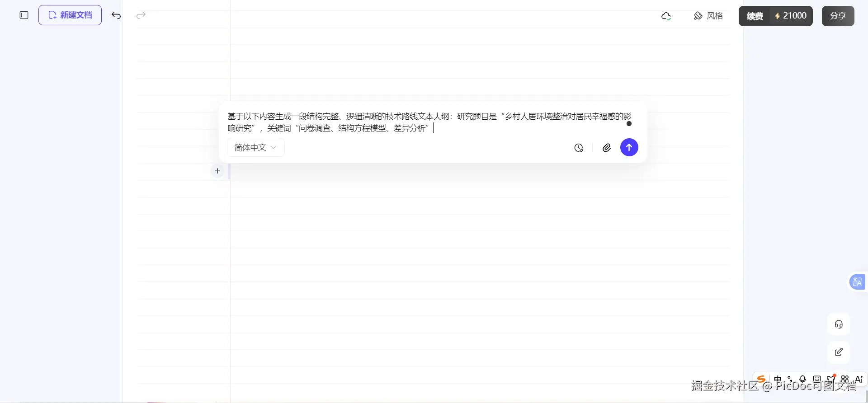Click the 新建文档 new document button
Viewport: 868px width, 403px height.
70,15
